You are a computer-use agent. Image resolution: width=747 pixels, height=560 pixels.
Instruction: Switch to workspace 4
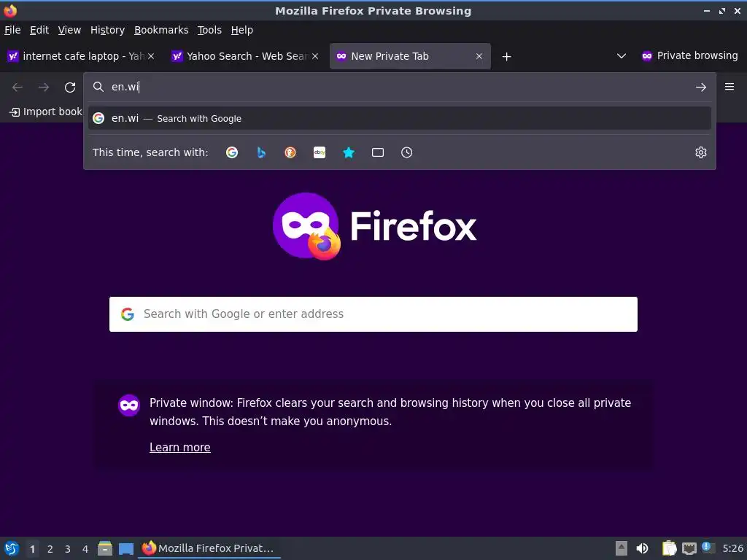coord(85,549)
